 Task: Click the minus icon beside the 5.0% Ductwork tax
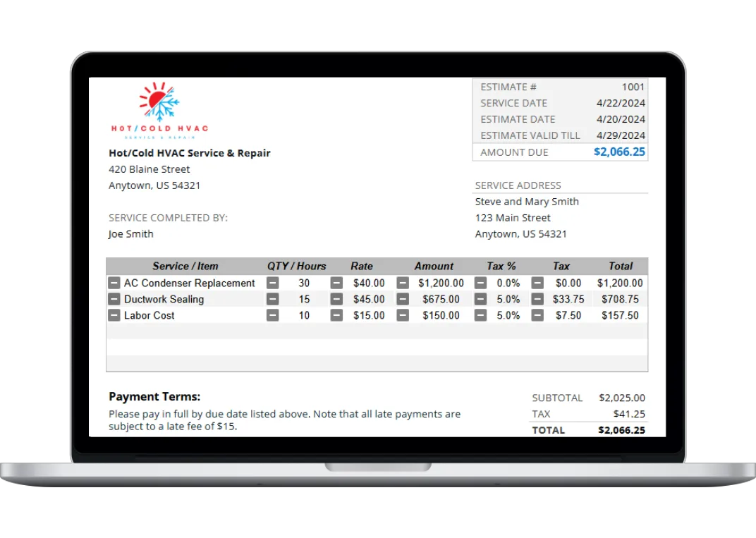click(481, 299)
